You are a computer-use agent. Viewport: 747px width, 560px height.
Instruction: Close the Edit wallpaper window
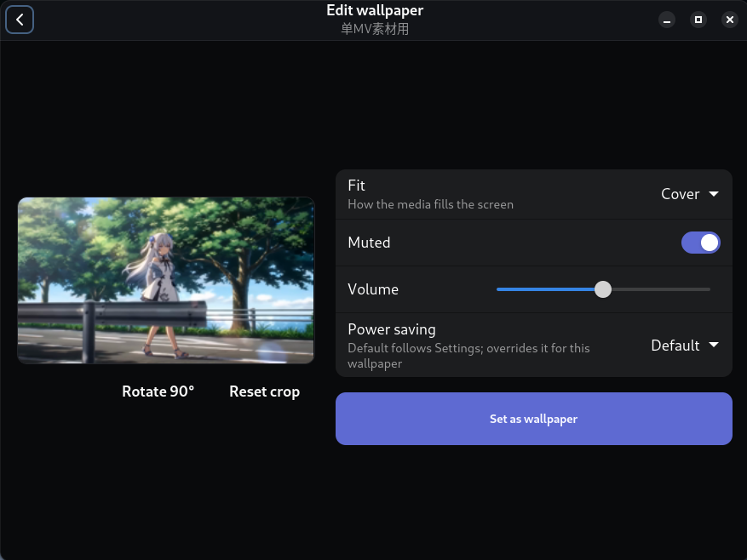730,20
